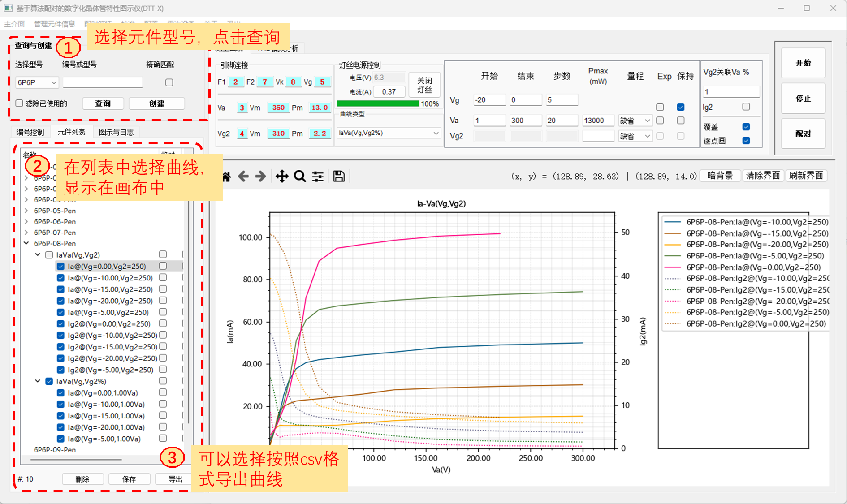847x504 pixels.
Task: Click the filament current green progress bar
Action: pyautogui.click(x=378, y=103)
